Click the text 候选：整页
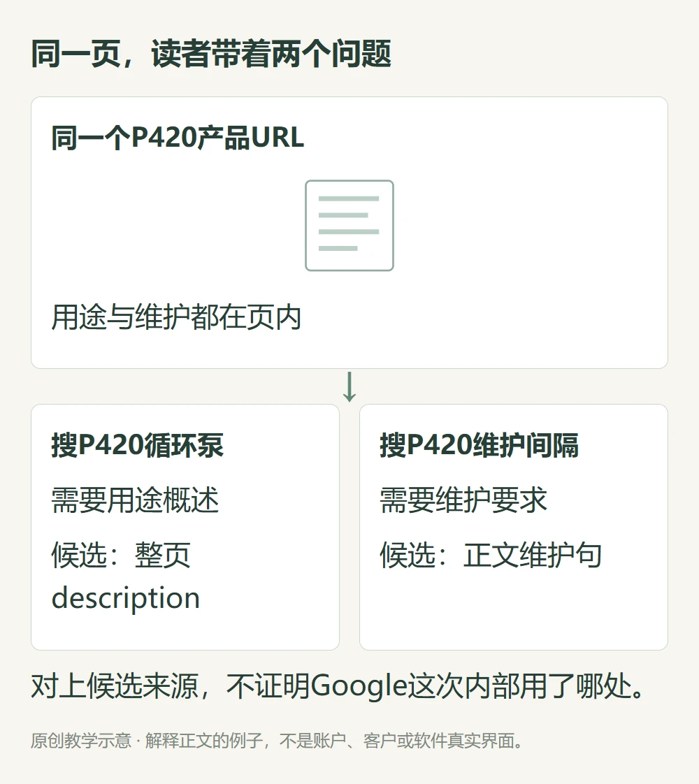Image resolution: width=699 pixels, height=784 pixels. coord(120,555)
